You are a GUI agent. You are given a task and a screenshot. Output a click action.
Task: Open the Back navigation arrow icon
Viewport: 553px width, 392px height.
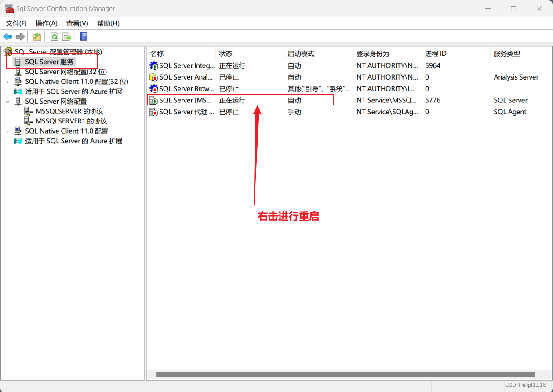pos(7,36)
